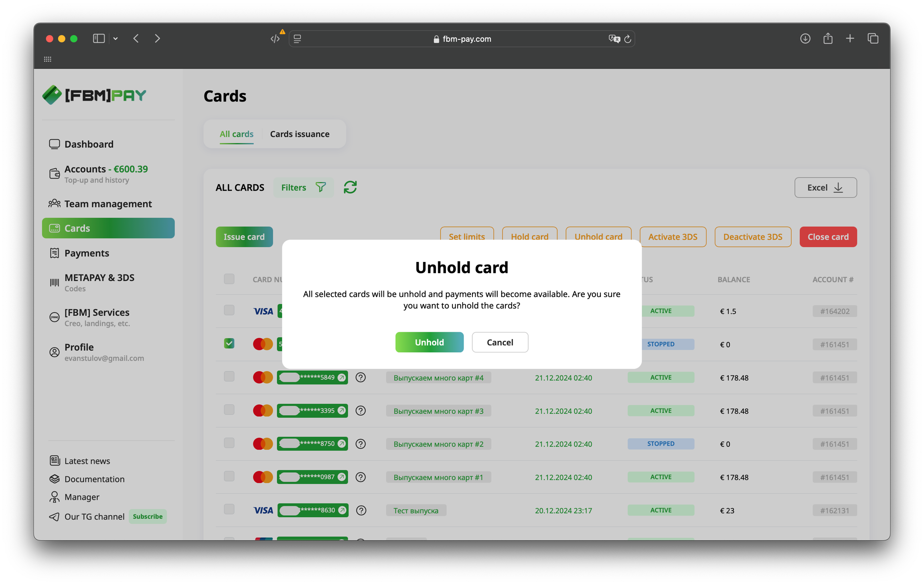This screenshot has height=585, width=924.
Task: Click the Filters funnel button
Action: click(303, 187)
